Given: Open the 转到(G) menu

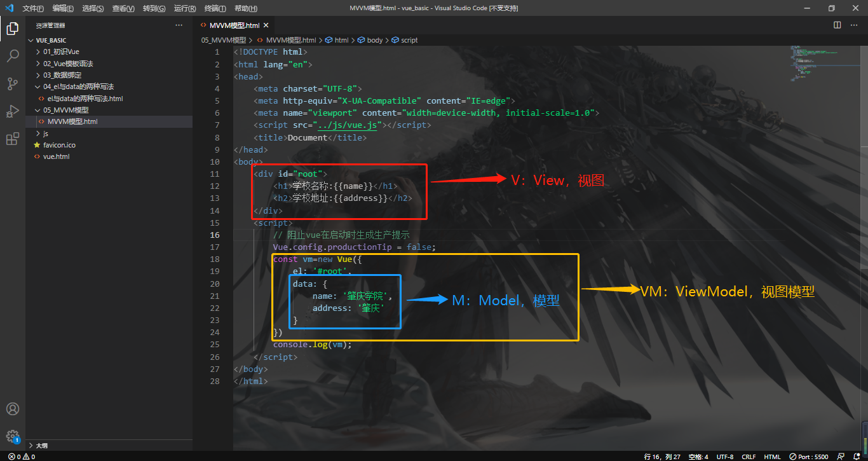Looking at the screenshot, I should (x=154, y=8).
